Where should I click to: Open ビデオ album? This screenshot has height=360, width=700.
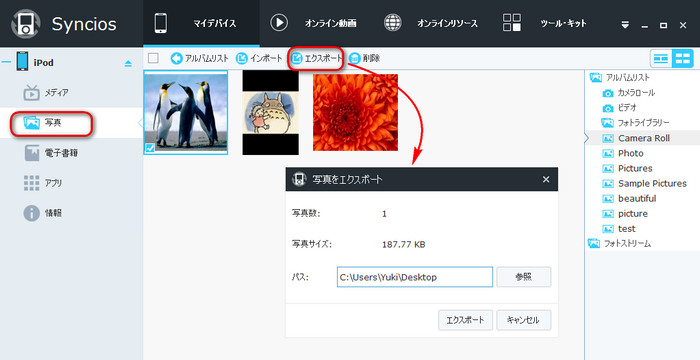pyautogui.click(x=627, y=108)
